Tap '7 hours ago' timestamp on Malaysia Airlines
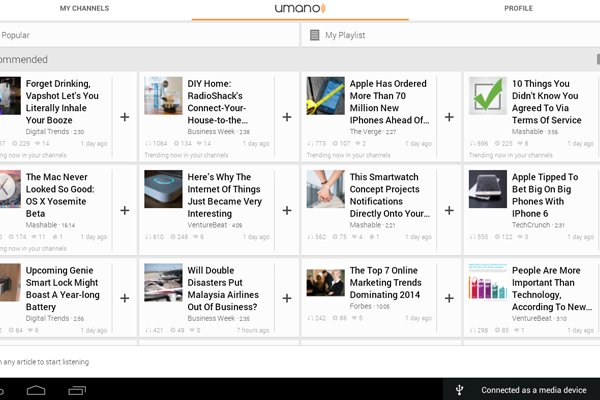600x400 pixels. coord(253,330)
